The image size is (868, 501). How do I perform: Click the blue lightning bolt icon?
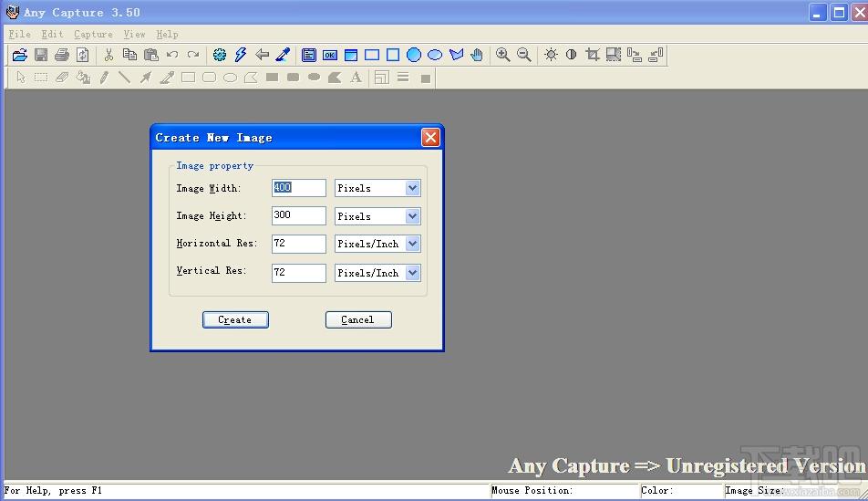[241, 55]
